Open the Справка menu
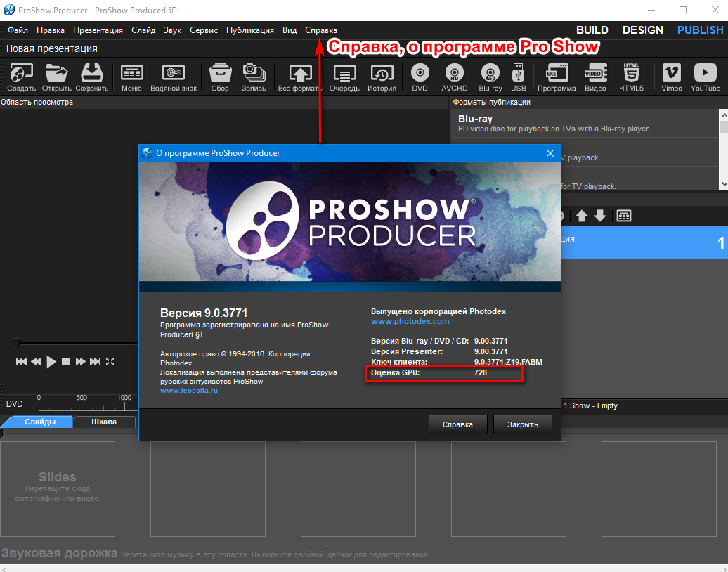The height and width of the screenshot is (572, 728). 321,30
